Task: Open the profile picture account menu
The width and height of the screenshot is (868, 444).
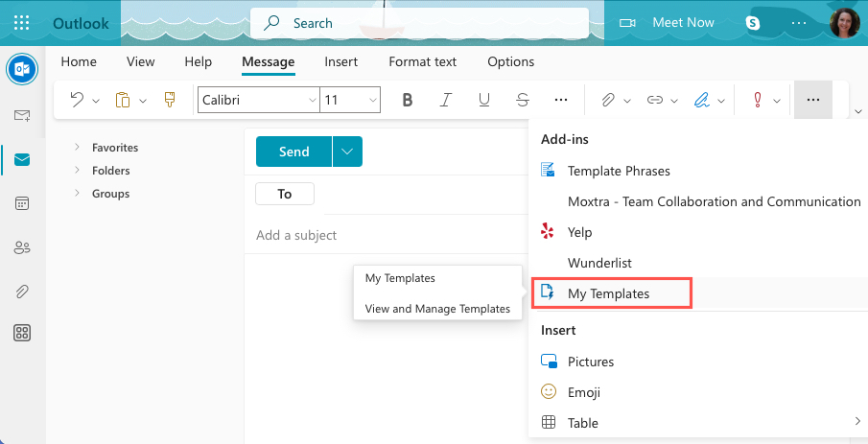Action: pyautogui.click(x=845, y=23)
